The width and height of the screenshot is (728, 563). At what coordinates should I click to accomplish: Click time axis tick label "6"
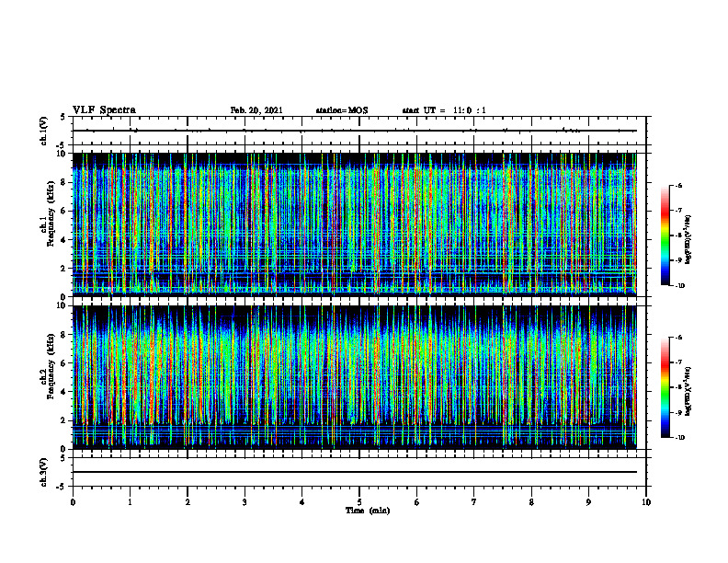pos(417,502)
